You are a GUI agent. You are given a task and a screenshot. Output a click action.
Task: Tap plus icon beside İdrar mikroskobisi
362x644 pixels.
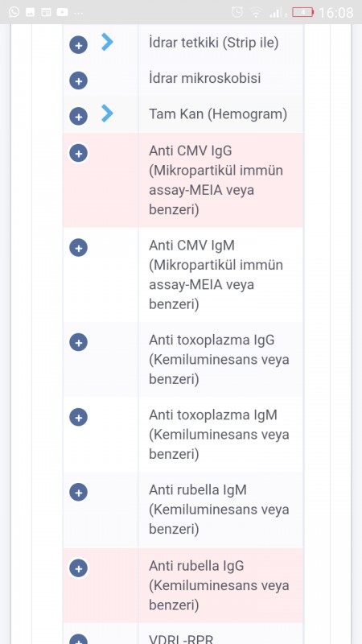78,80
